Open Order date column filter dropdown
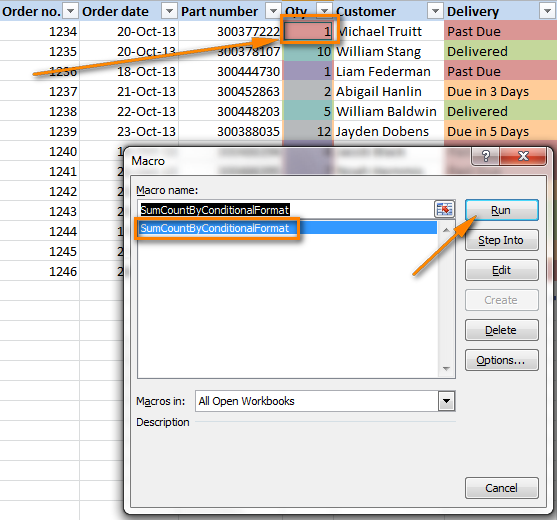Viewport: 557px width, 520px height. 169,11
